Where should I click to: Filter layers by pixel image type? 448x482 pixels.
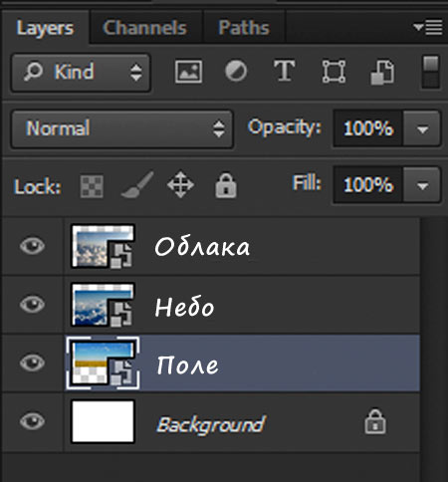tap(188, 72)
